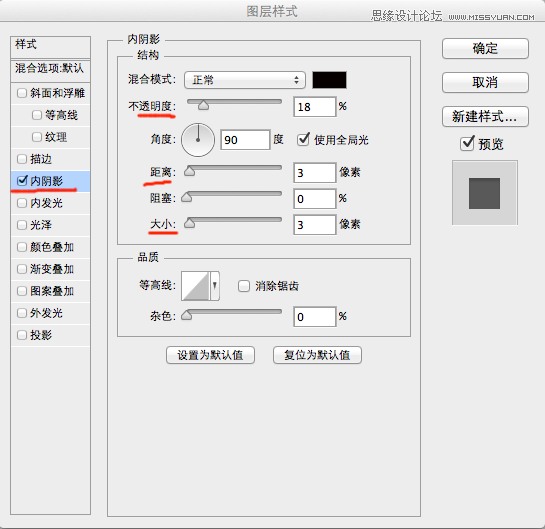Select the 内发光 row label
The image size is (545, 529).
(x=46, y=203)
